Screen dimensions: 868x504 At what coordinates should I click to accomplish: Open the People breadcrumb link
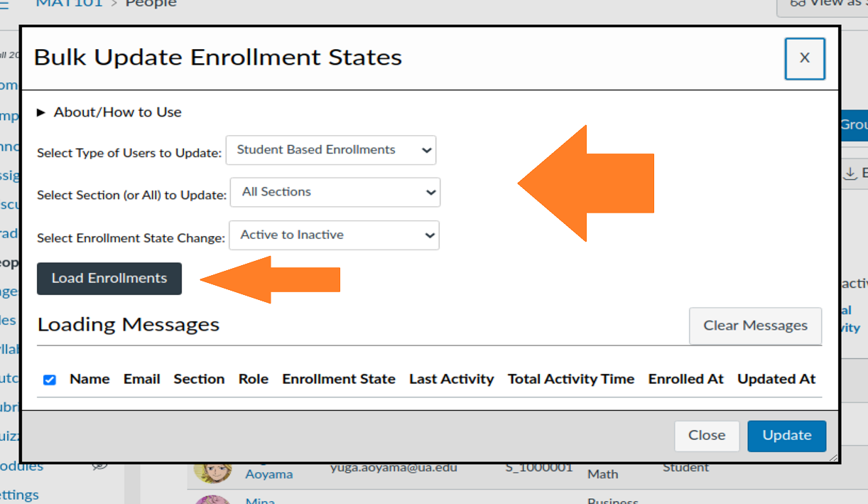[x=151, y=4]
